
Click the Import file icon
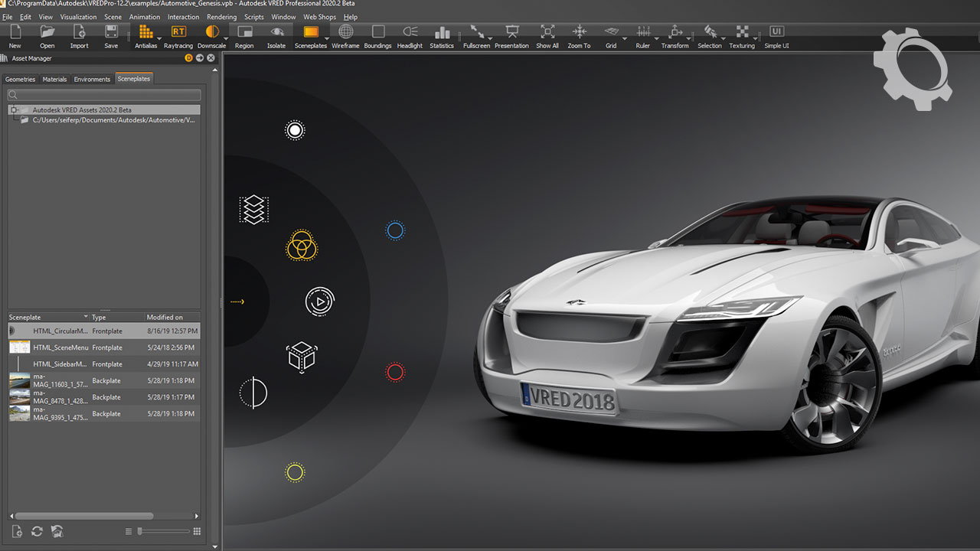pyautogui.click(x=80, y=32)
